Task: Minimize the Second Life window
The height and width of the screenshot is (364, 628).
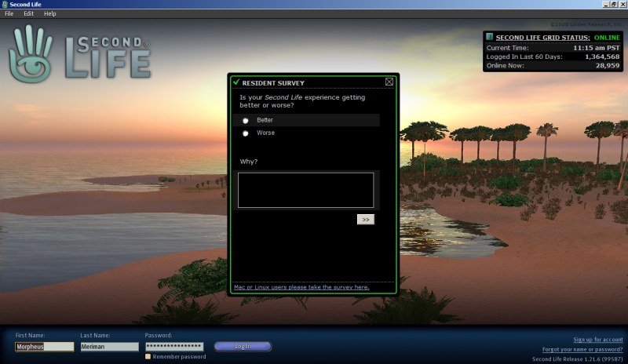Action: click(605, 4)
